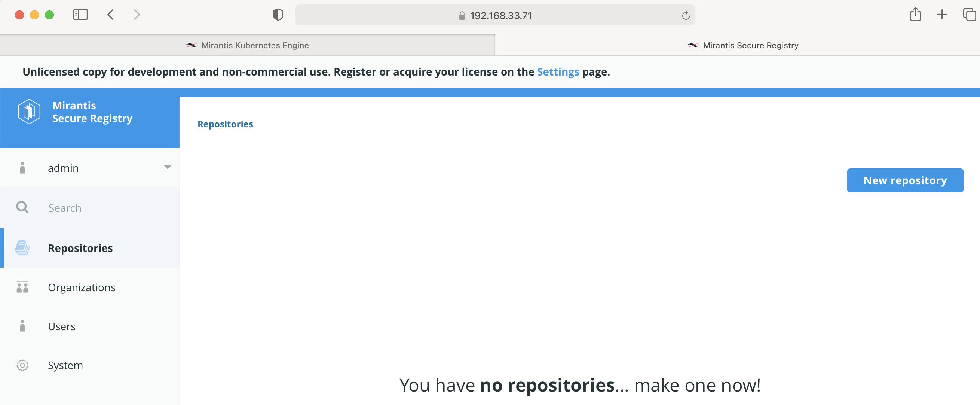Screen dimensions: 980x405
Task: Expand the admin account dropdown arrow
Action: tap(168, 167)
